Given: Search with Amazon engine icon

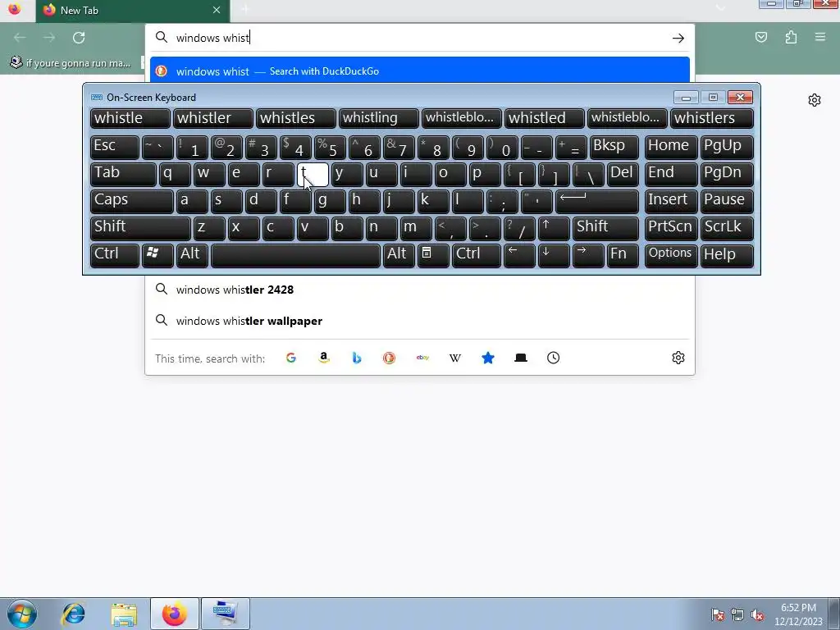Looking at the screenshot, I should click(x=323, y=358).
